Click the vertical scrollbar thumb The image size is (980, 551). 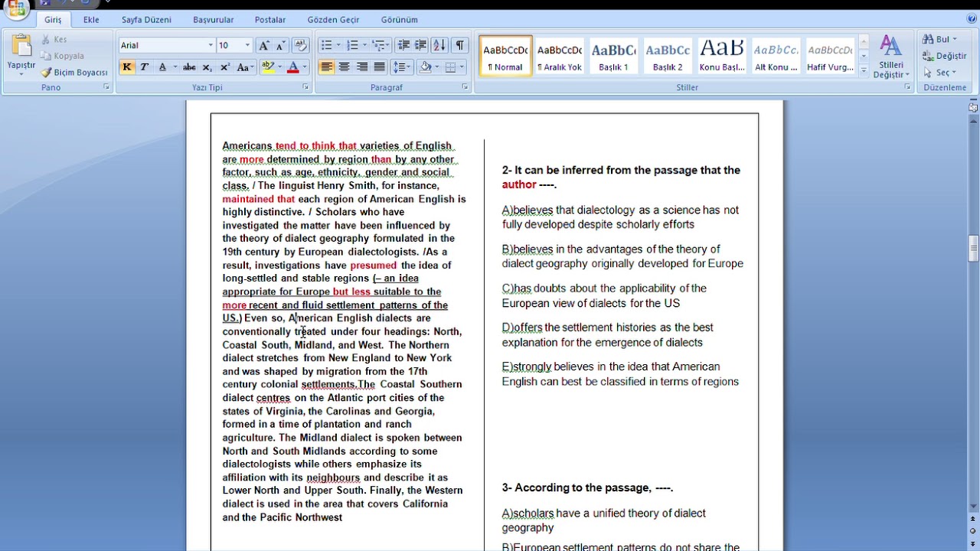coord(973,249)
